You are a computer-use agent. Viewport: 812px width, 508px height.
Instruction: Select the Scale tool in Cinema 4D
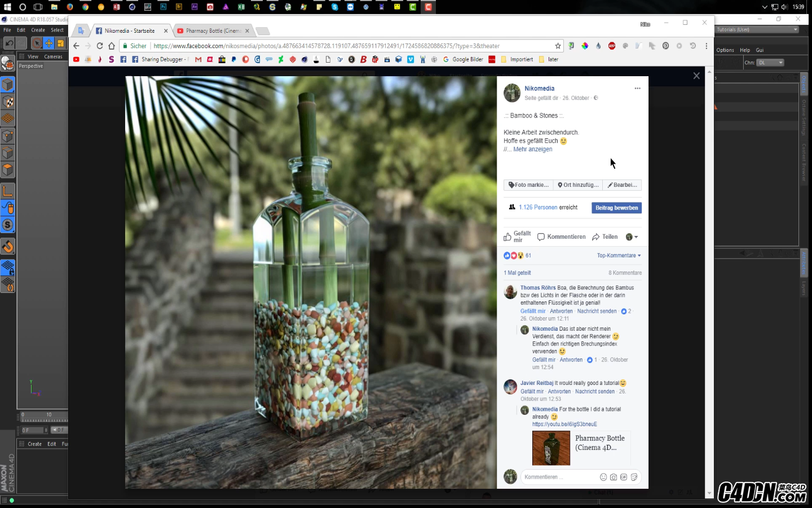60,43
